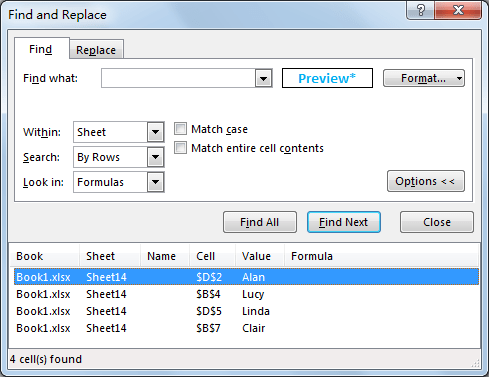Click the '4 cell(s) found' status text

coord(46,359)
